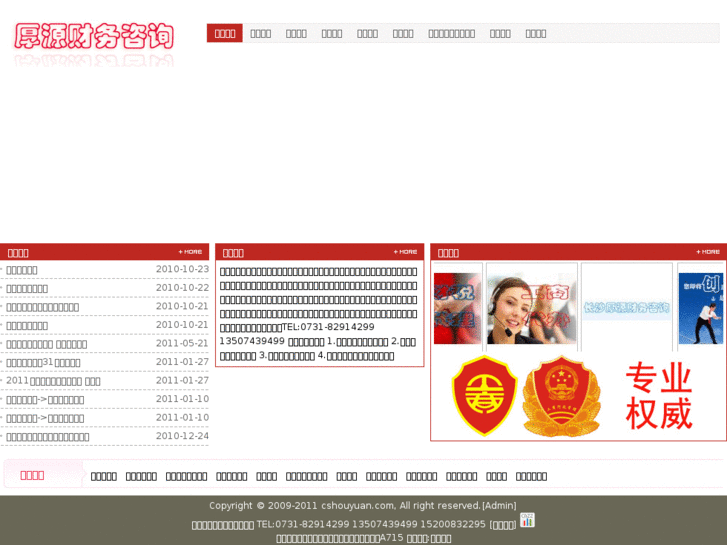Open MORE link of the image gallery panel

click(708, 252)
